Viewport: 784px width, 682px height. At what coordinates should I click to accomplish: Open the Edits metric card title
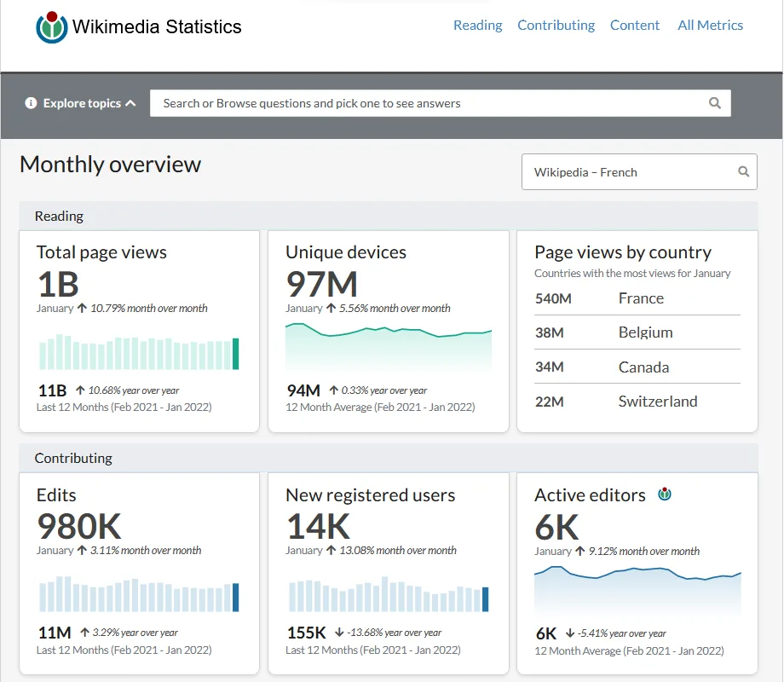click(x=56, y=494)
